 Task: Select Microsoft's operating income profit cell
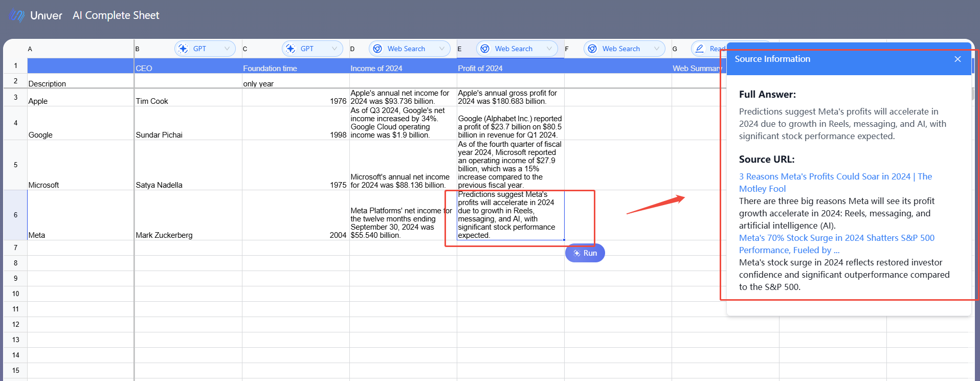(510, 165)
